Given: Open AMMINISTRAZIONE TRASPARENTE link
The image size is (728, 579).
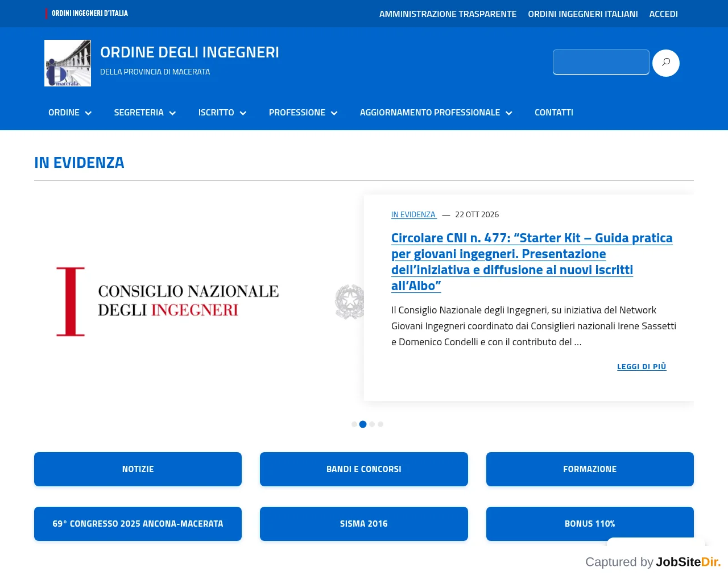Looking at the screenshot, I should pos(448,14).
